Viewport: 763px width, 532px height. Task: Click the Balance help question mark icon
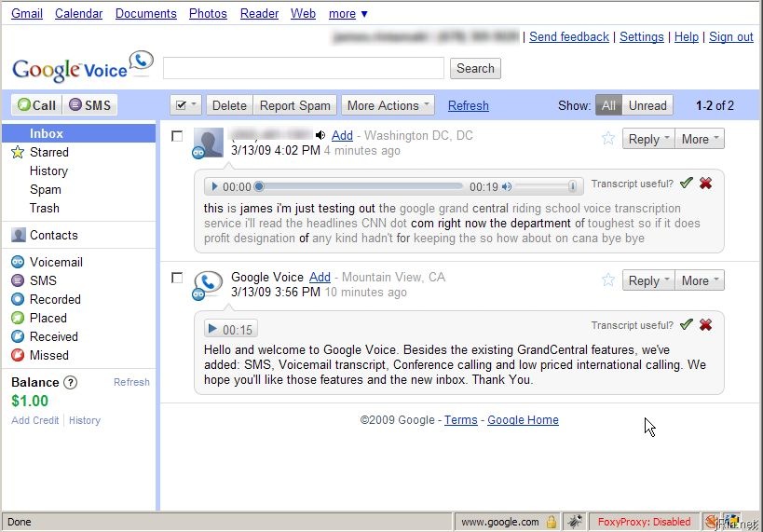(71, 383)
